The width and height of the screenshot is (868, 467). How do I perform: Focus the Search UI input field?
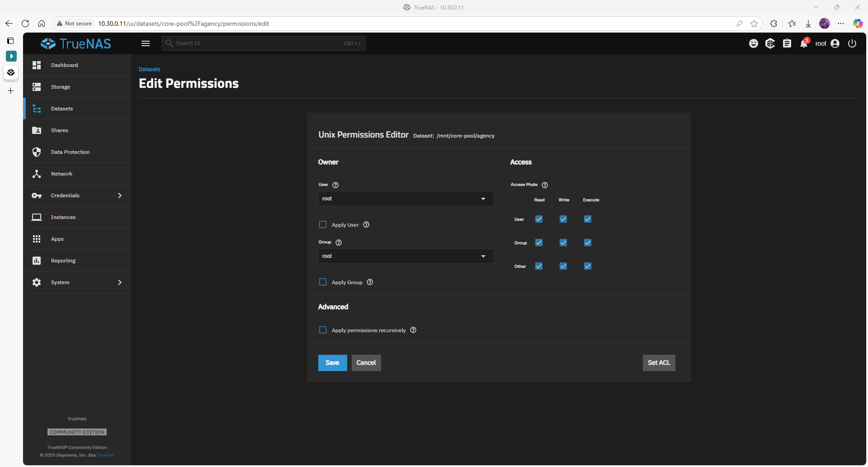point(264,43)
